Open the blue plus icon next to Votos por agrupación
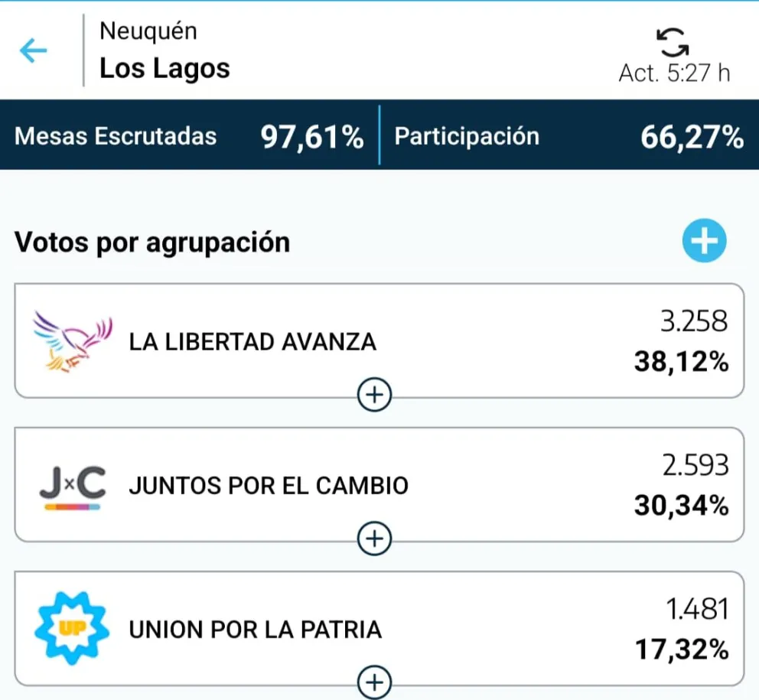The height and width of the screenshot is (700, 759). point(703,240)
